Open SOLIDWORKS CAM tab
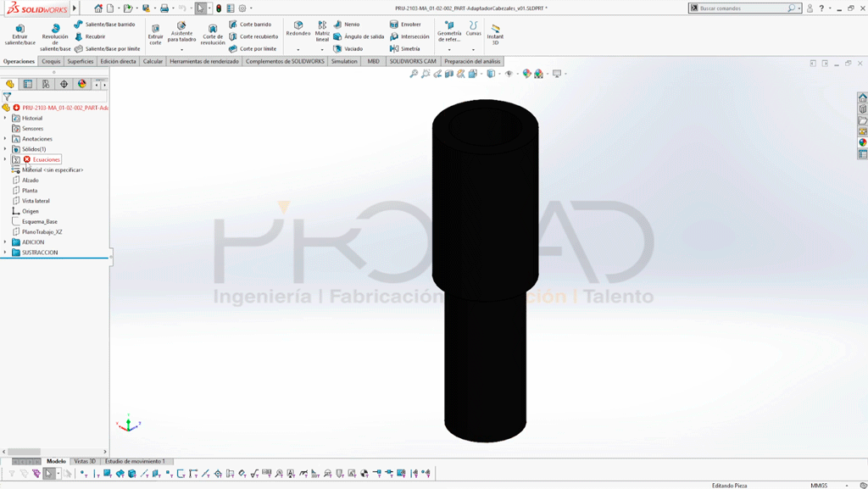Image resolution: width=868 pixels, height=489 pixels. click(x=413, y=61)
